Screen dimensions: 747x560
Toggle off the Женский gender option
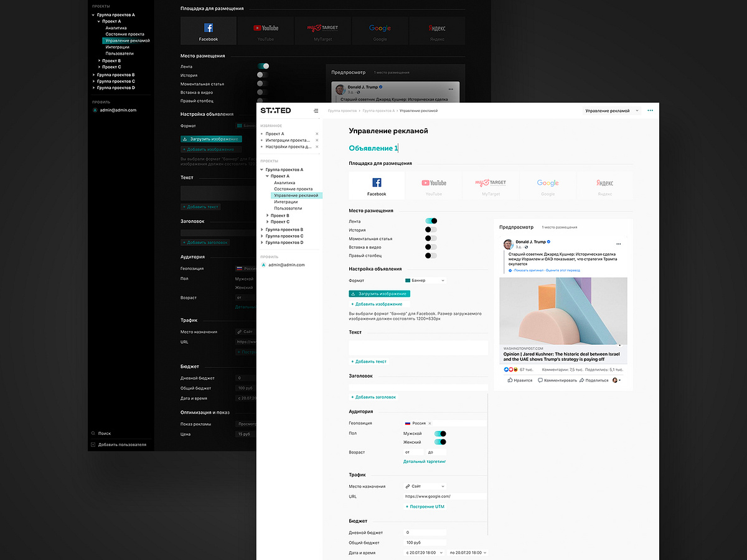[x=441, y=442]
